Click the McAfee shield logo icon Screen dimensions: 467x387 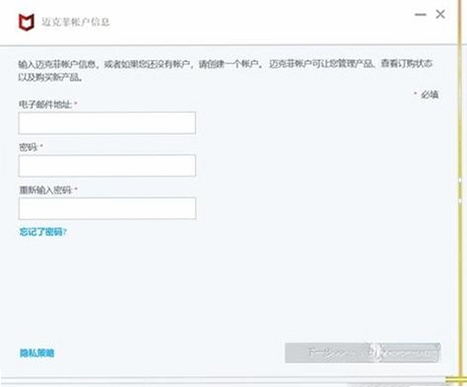click(x=26, y=22)
